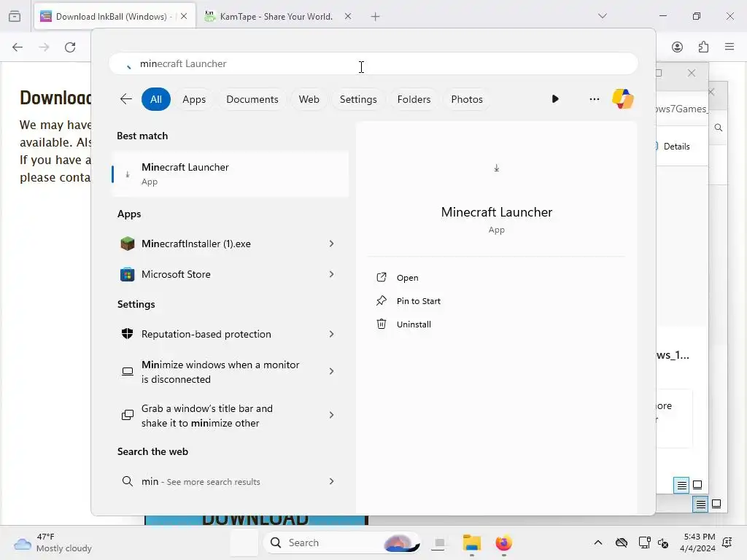Click the Firefox View icon in the tab bar
Screen dimensions: 747x560
point(15,16)
